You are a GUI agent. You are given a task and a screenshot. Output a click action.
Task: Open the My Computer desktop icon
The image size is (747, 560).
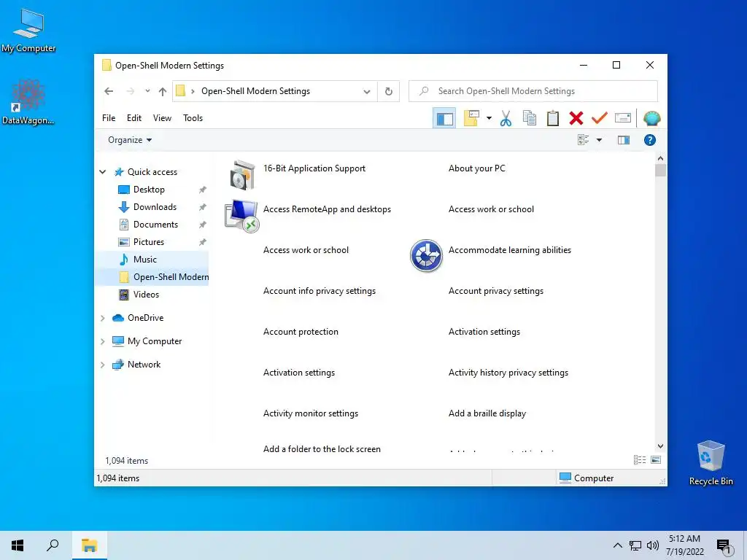(x=28, y=31)
